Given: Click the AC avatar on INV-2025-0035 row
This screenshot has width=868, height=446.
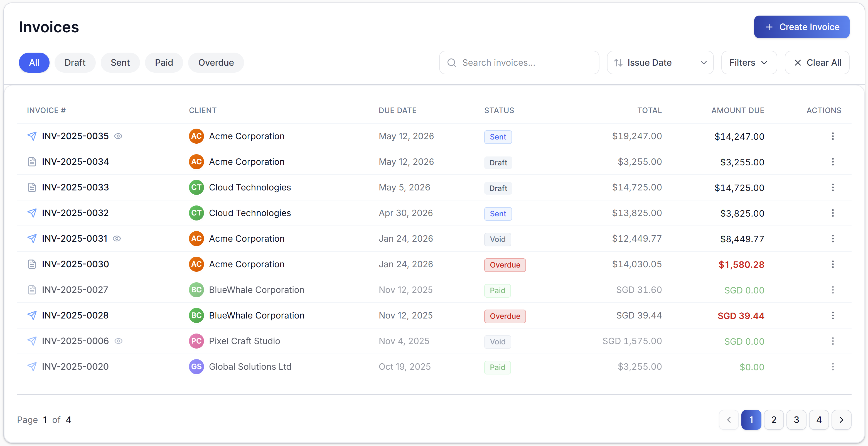Looking at the screenshot, I should 196,136.
